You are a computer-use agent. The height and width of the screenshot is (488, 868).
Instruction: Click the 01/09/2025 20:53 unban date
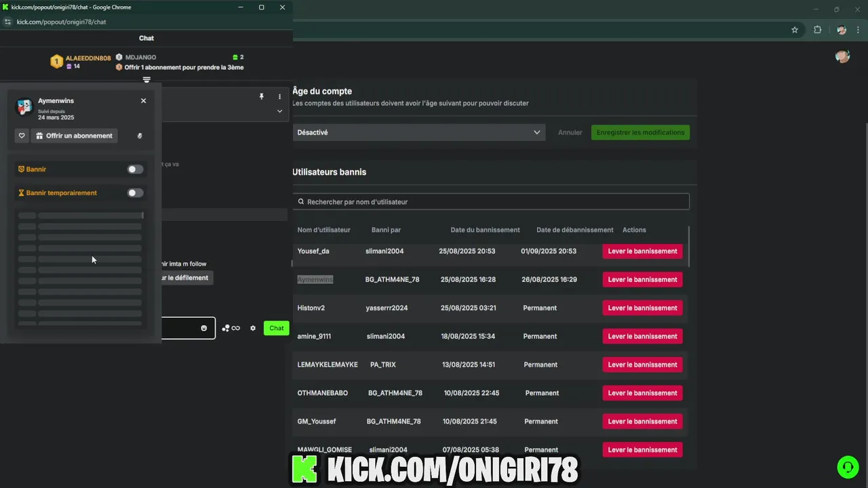[x=549, y=251]
